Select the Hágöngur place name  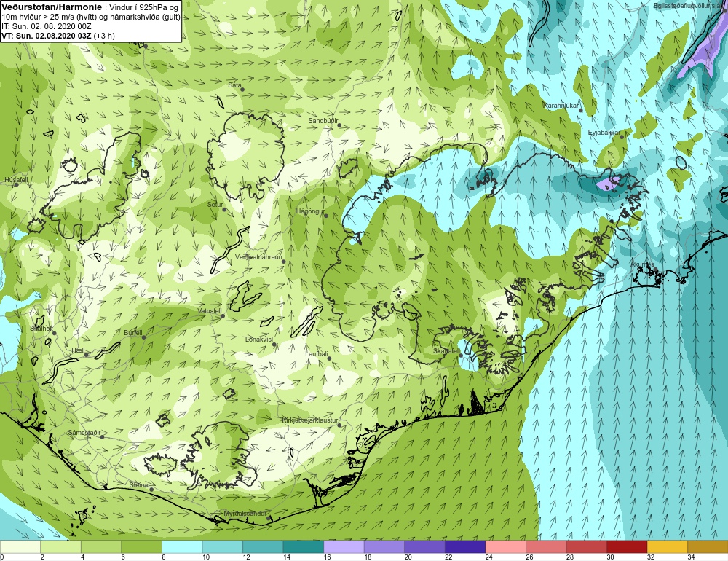click(x=310, y=211)
